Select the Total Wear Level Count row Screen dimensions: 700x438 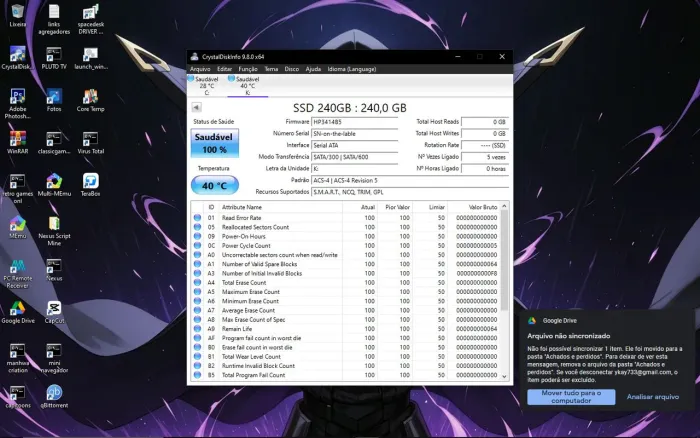click(346, 357)
